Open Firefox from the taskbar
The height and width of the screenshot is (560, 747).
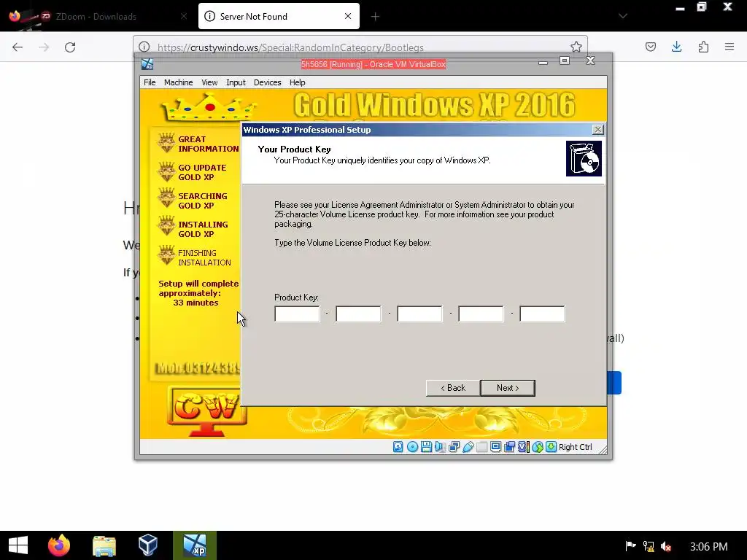click(59, 545)
